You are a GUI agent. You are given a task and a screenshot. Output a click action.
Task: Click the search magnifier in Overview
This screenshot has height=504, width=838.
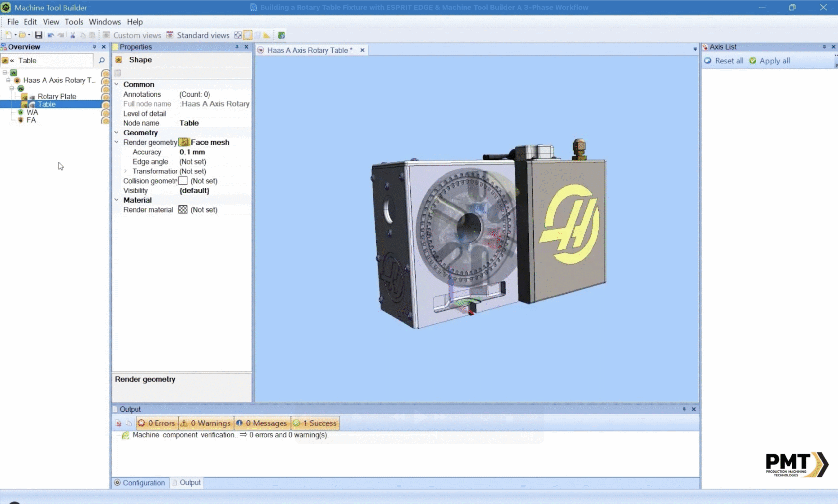[x=101, y=61]
